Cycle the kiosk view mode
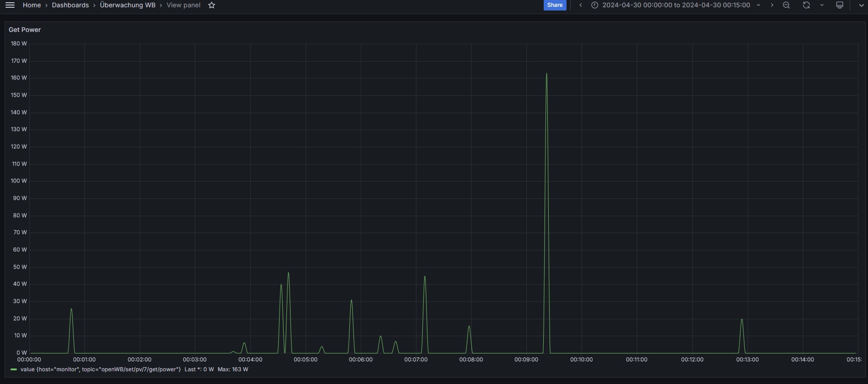The width and height of the screenshot is (868, 384). 839,5
